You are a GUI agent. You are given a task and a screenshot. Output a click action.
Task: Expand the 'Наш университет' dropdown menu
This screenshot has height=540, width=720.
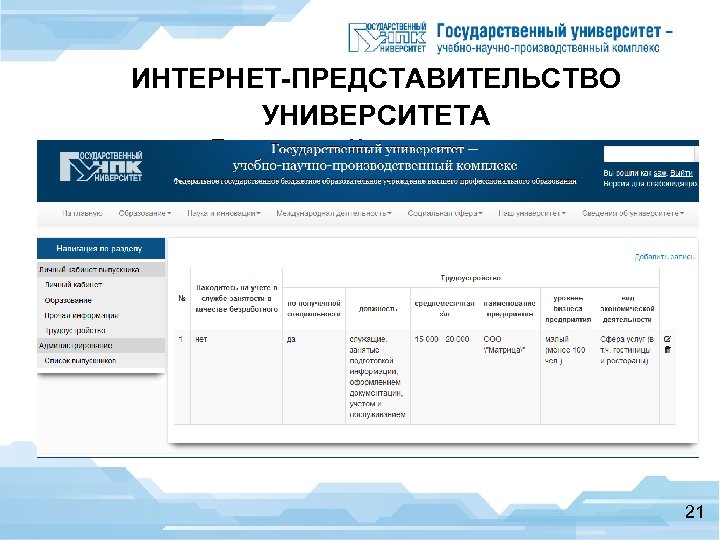[532, 214]
